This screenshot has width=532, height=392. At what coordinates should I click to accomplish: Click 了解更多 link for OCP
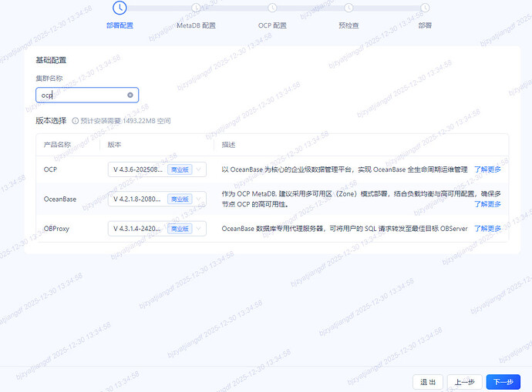pyautogui.click(x=487, y=169)
